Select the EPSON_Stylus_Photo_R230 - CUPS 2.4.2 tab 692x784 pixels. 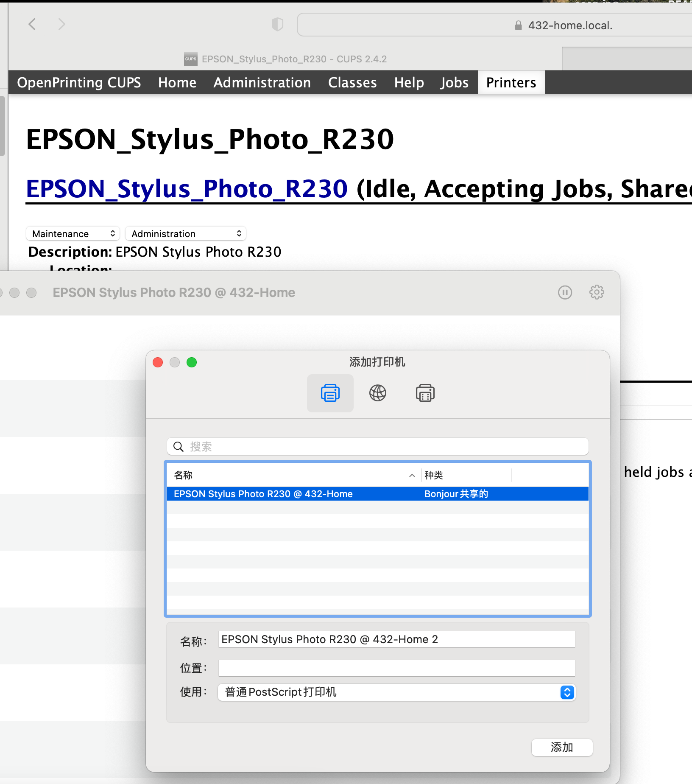[285, 59]
